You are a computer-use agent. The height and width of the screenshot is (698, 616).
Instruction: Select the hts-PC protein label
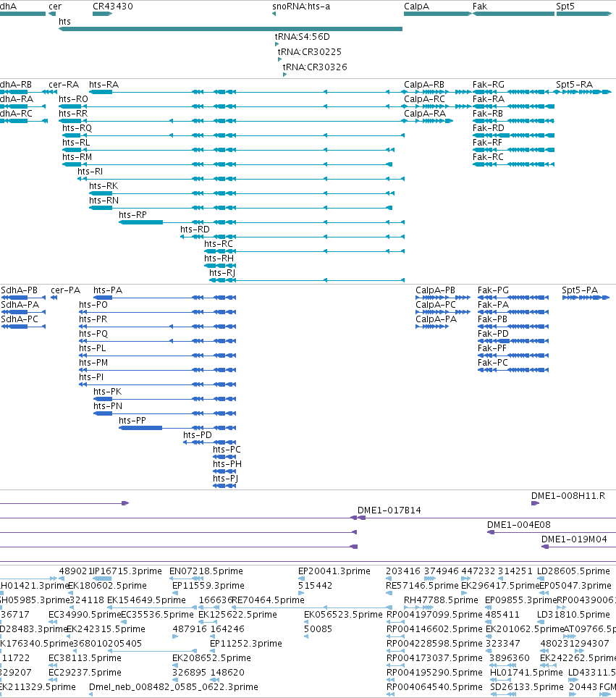coord(227,450)
